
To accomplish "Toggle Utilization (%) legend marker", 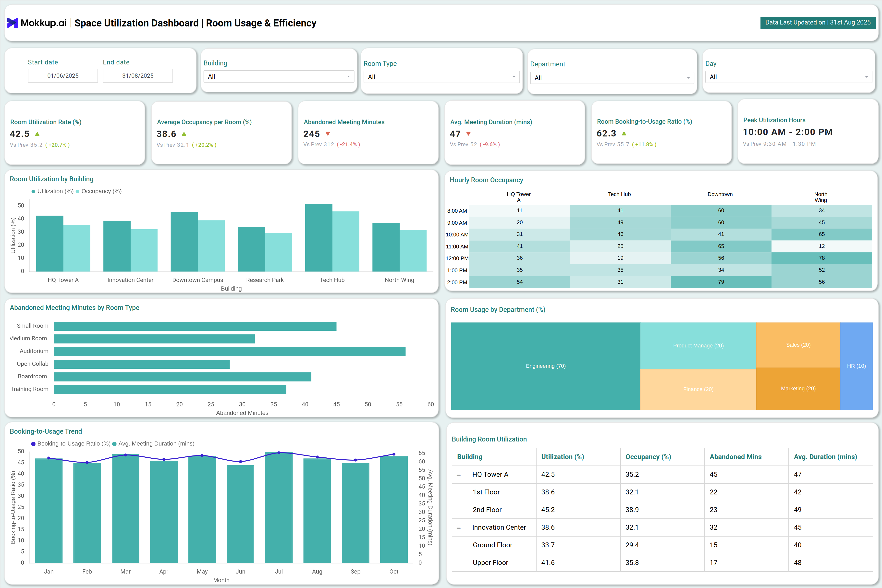I will [33, 191].
